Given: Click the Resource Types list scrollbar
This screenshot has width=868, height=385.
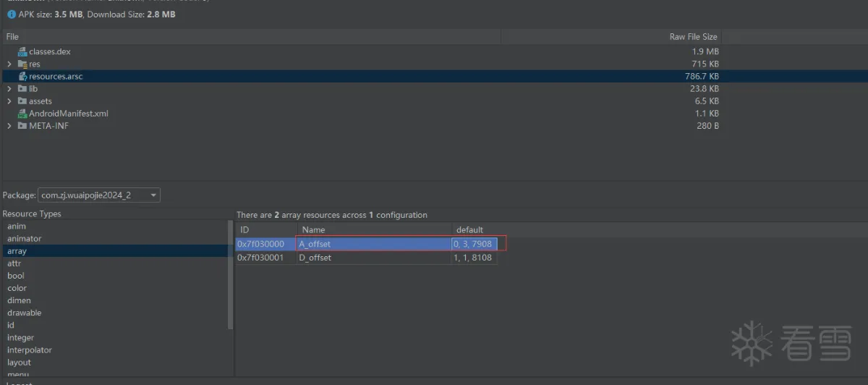Looking at the screenshot, I should pyautogui.click(x=231, y=275).
